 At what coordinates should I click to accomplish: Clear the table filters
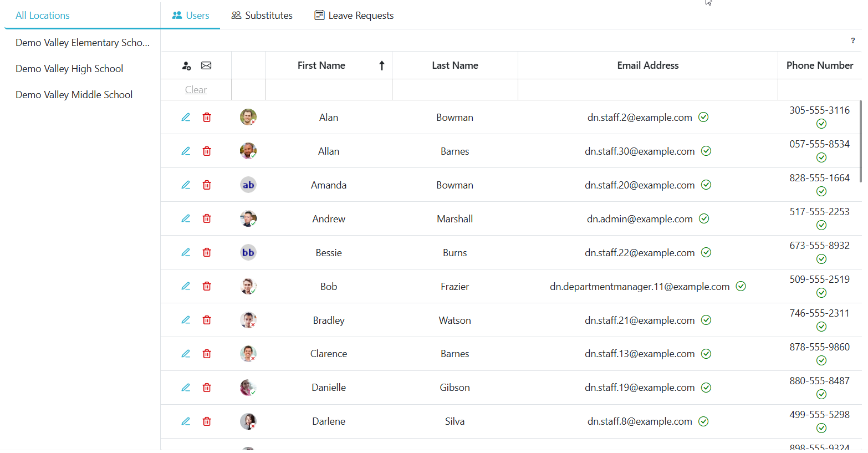point(196,90)
